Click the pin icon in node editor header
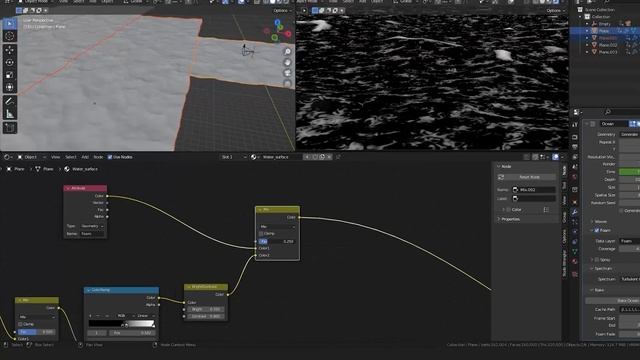The width and height of the screenshot is (640, 360). 338,157
